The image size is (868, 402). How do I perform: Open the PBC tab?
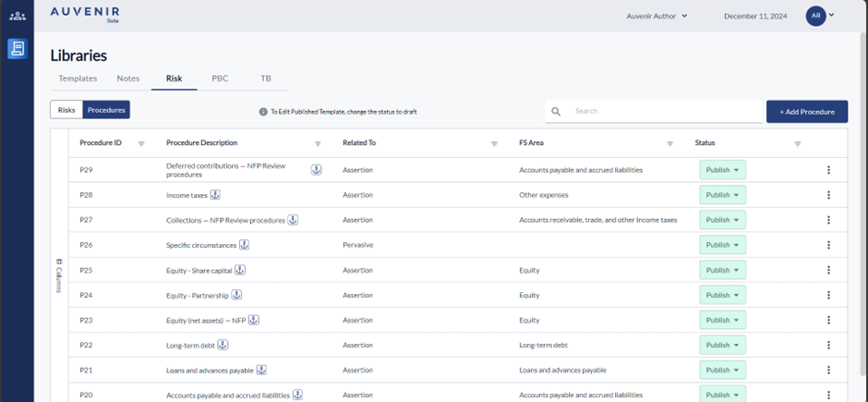[220, 79]
